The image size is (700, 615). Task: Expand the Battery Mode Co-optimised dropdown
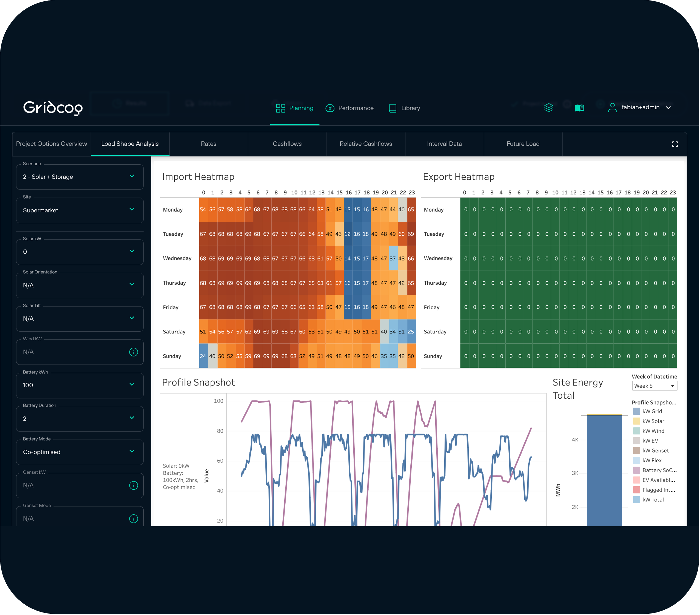[79, 452]
